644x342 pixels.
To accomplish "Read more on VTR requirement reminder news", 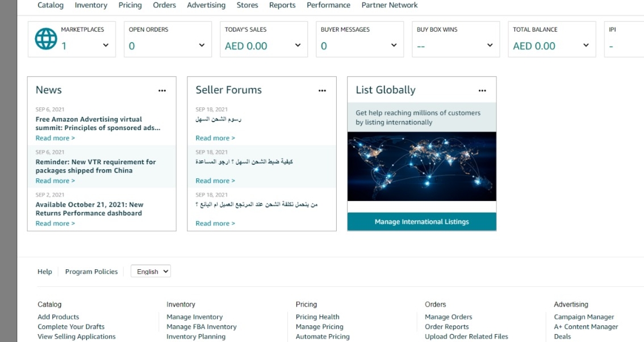I will pos(55,181).
